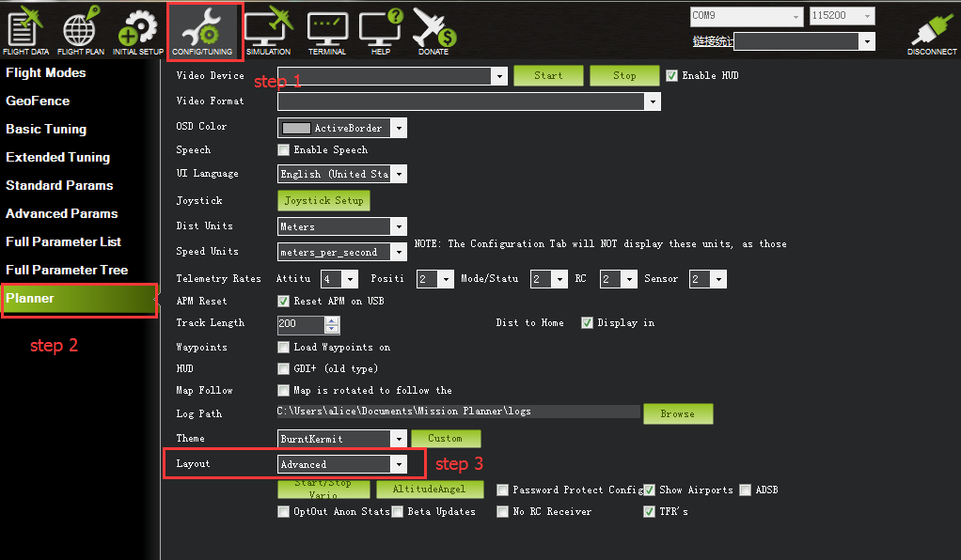Viewport: 961px width, 560px height.
Task: Toggle the Enable HUD checkbox
Action: 671,76
